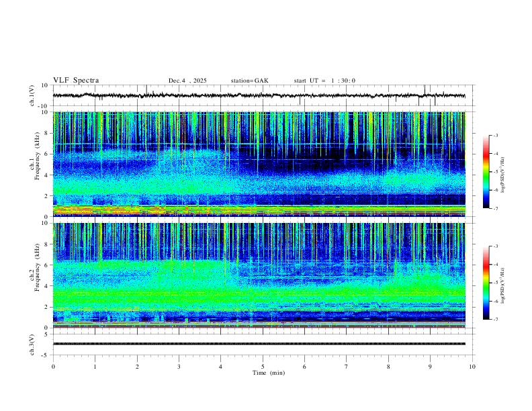The height and width of the screenshot is (411, 532).
Task: Click the '0' tick on the time axis
Action: point(53,367)
